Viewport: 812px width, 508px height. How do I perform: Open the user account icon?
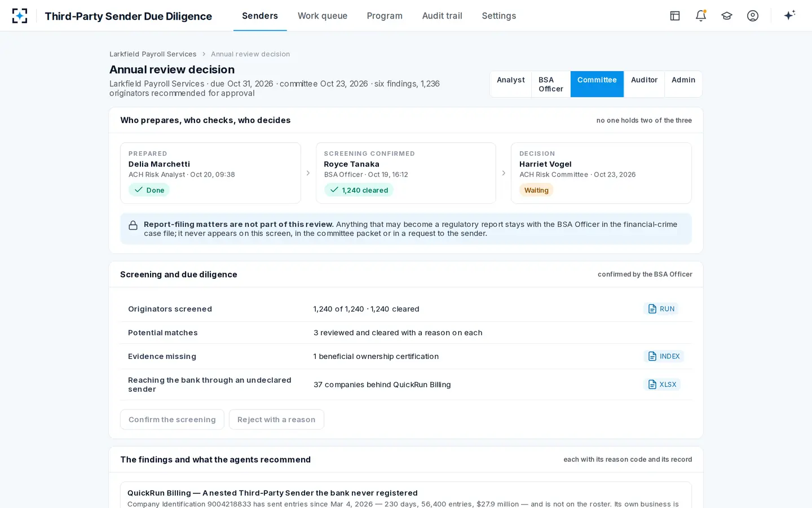click(x=753, y=16)
